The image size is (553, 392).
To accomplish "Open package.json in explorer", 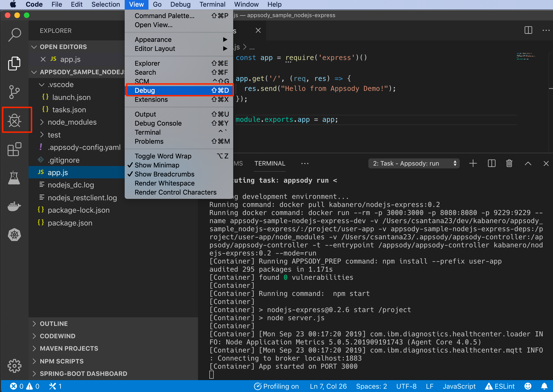I will (x=70, y=223).
